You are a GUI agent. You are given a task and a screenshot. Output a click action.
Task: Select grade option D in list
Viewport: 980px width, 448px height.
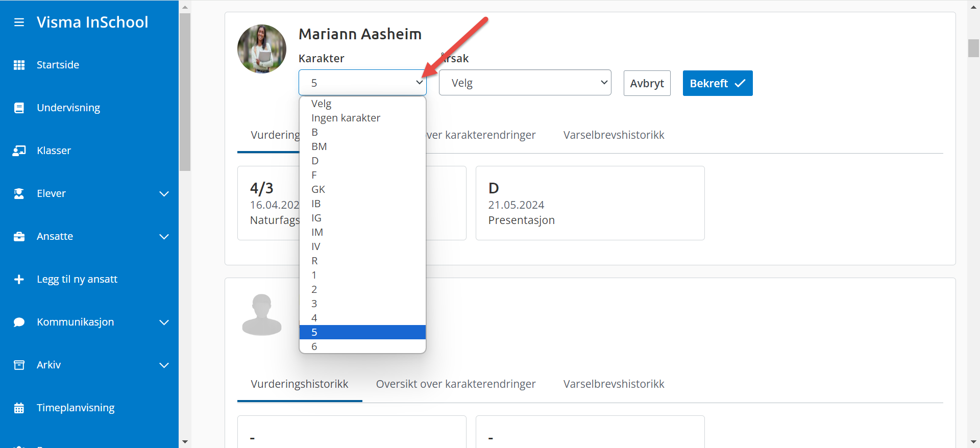[362, 161]
